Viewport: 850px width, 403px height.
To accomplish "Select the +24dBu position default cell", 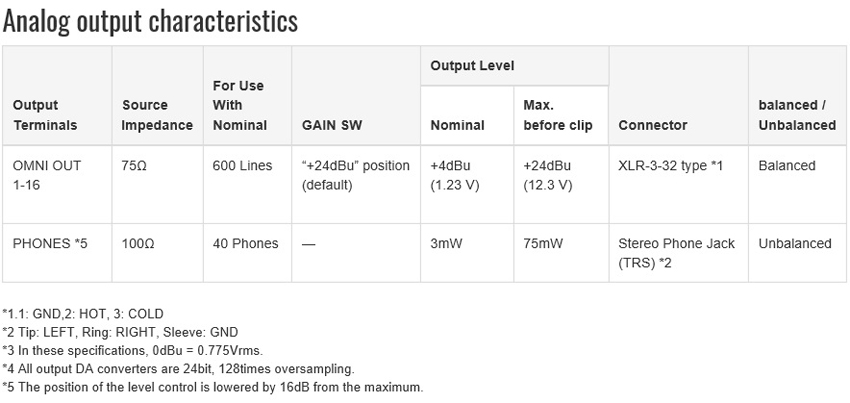I will coord(356,184).
